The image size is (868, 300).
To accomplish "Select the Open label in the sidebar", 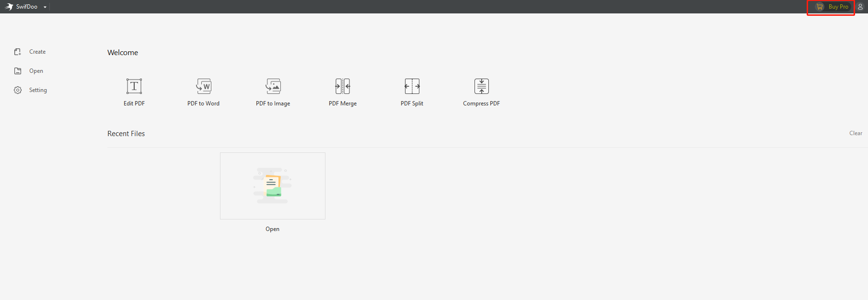I will (36, 71).
